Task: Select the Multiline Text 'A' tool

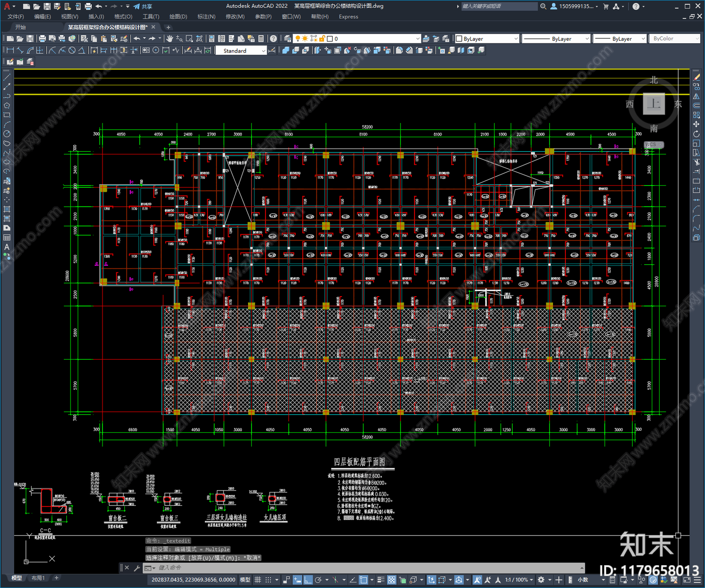Action: (x=7, y=247)
